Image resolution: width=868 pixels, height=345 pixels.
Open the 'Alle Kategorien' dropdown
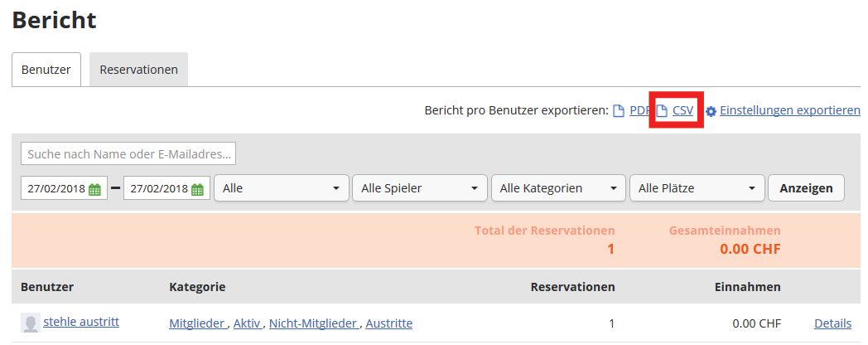click(x=558, y=188)
